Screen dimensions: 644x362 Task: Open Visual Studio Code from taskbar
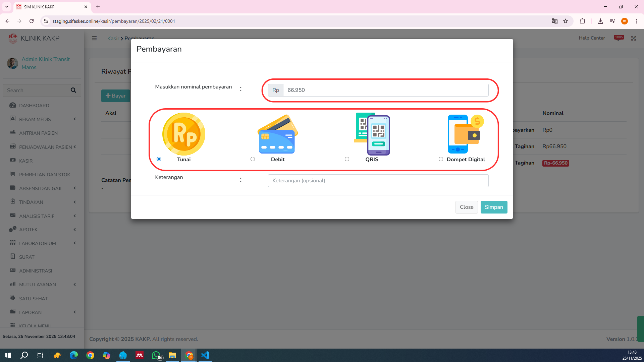tap(205, 355)
